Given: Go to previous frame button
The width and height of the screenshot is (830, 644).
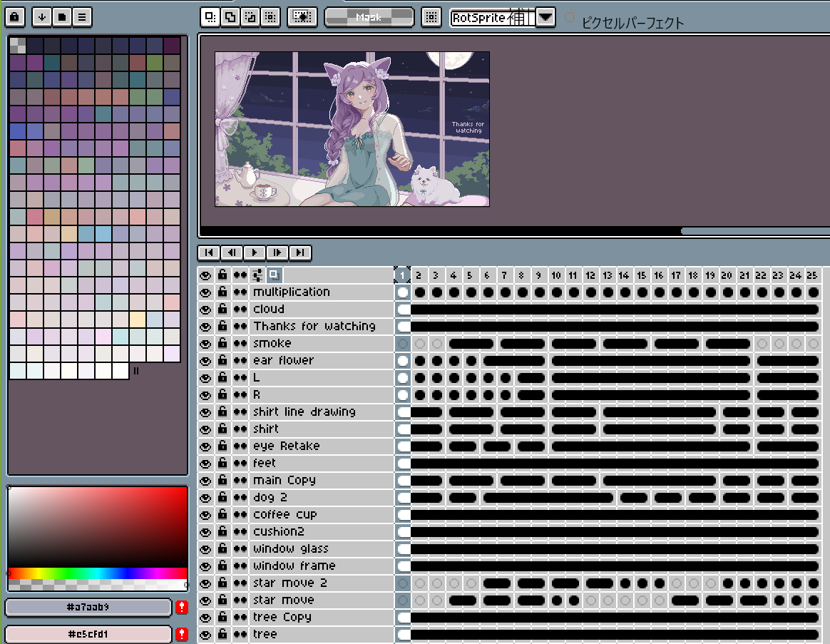Looking at the screenshot, I should (232, 252).
